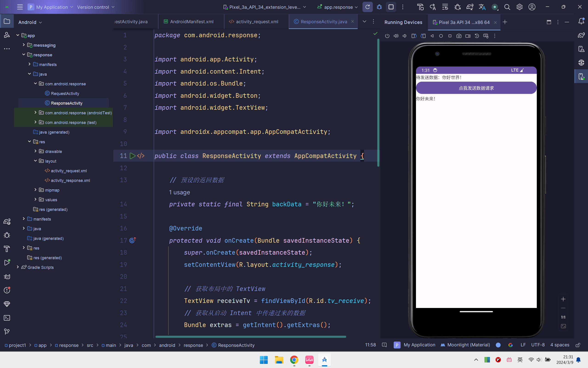
Task: Open the Translate plugin icon
Action: 482,7
